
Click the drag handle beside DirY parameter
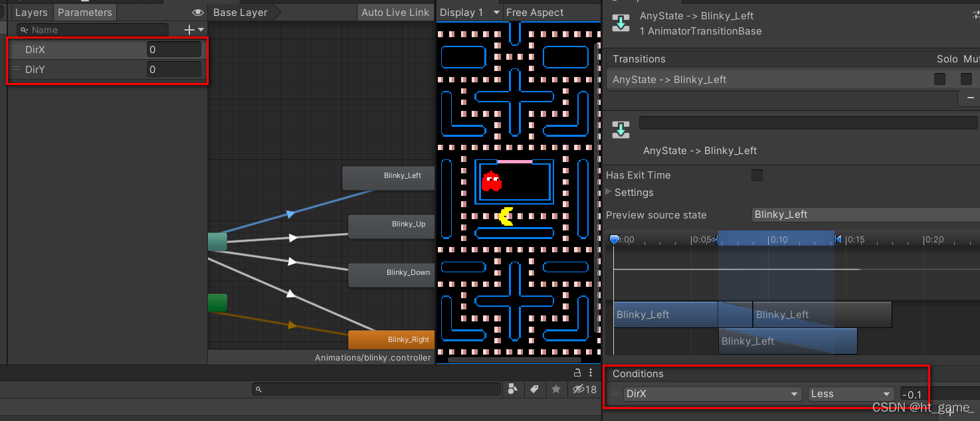pyautogui.click(x=17, y=69)
